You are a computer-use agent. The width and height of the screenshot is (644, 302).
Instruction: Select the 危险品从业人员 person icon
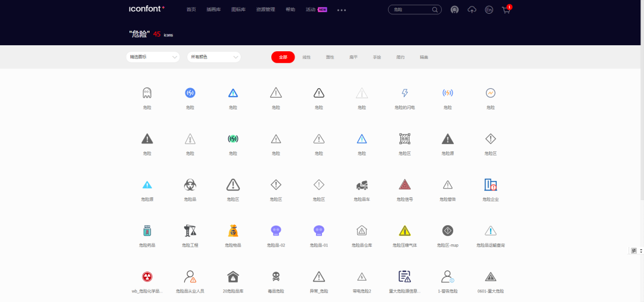pos(190,276)
